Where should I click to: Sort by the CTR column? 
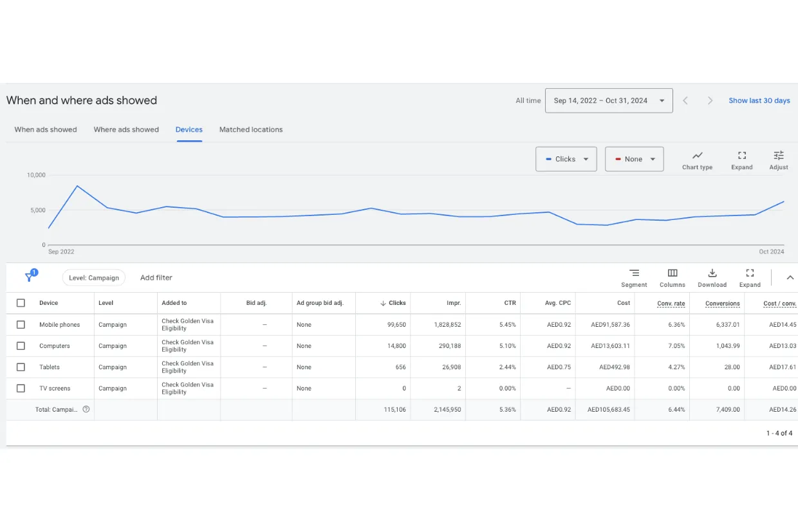pyautogui.click(x=509, y=303)
